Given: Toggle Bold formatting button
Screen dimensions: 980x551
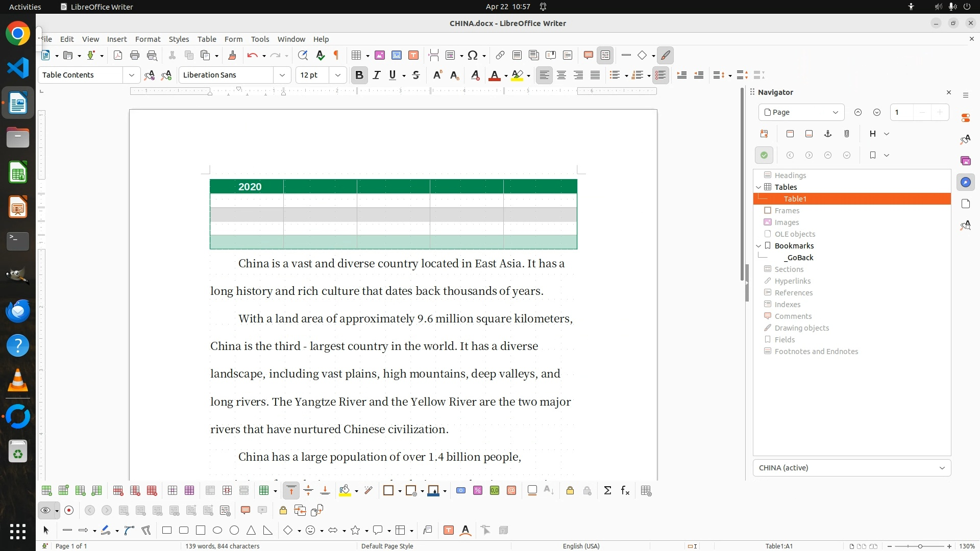Looking at the screenshot, I should (359, 76).
